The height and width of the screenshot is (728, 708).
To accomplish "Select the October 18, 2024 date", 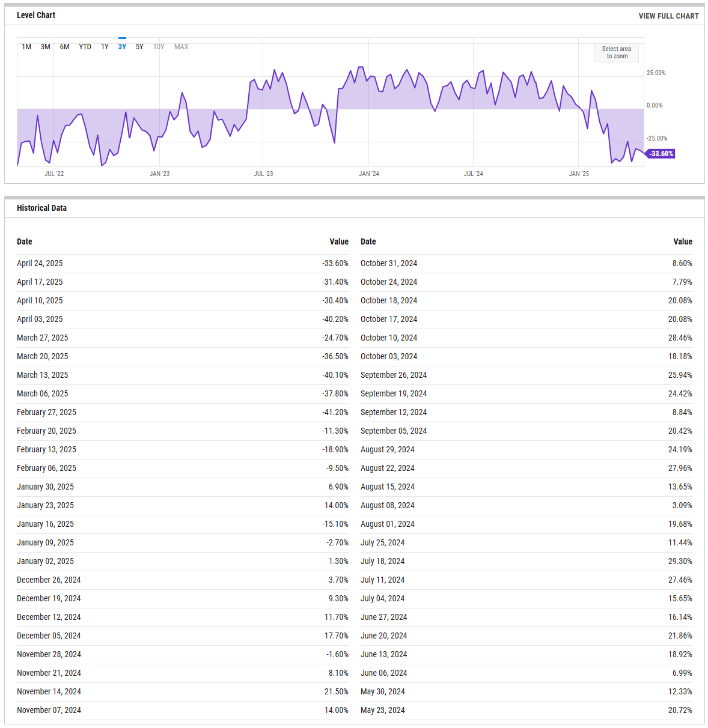I will point(389,300).
